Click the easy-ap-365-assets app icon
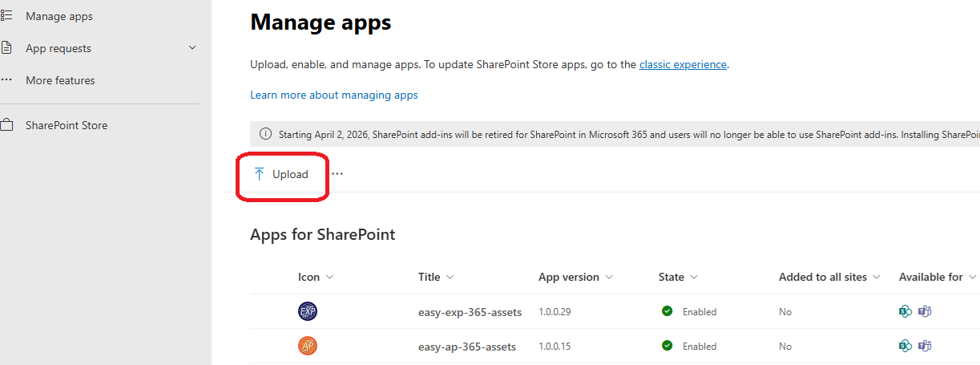Screen dimensions: 980x365 coord(308,346)
